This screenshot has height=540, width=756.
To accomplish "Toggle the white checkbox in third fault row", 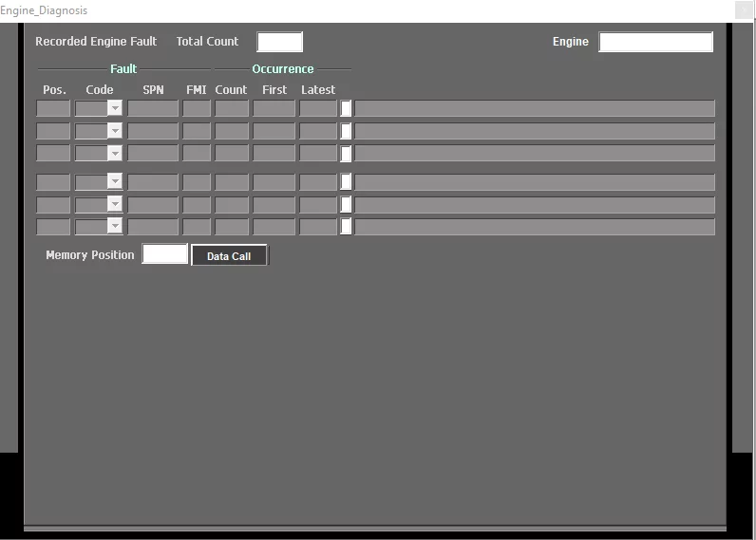I will (346, 153).
